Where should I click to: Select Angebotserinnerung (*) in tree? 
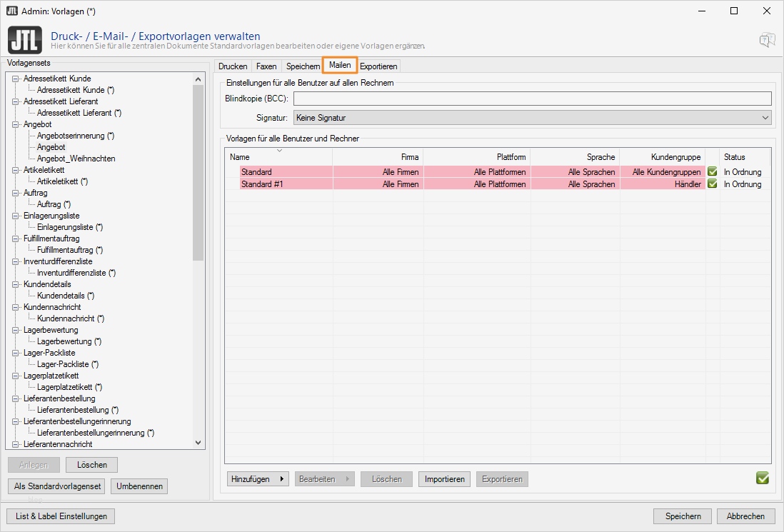(x=76, y=136)
